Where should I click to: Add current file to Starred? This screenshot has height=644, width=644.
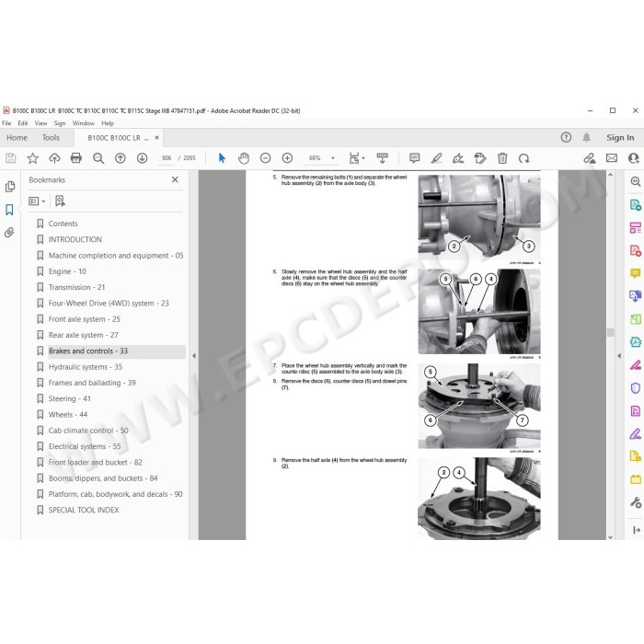32,158
